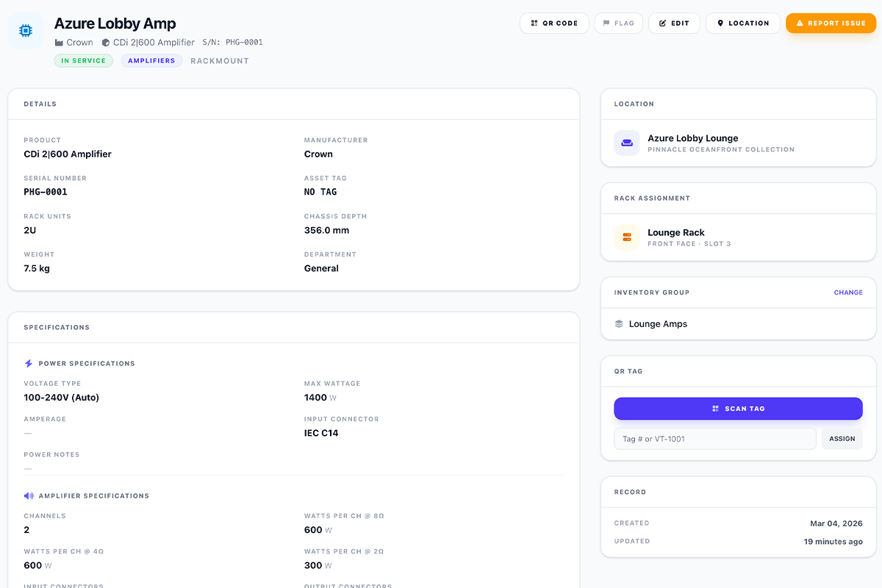Click the Lounge Rack orange rack icon
Screen dimensions: 882x588
click(626, 237)
